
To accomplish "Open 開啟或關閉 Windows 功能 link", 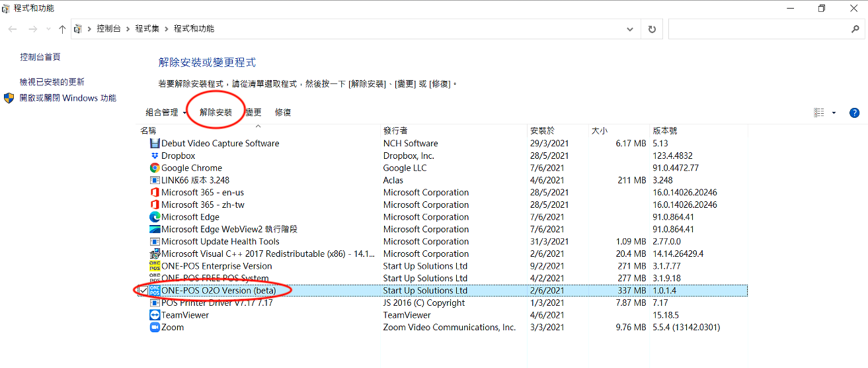I will 68,98.
